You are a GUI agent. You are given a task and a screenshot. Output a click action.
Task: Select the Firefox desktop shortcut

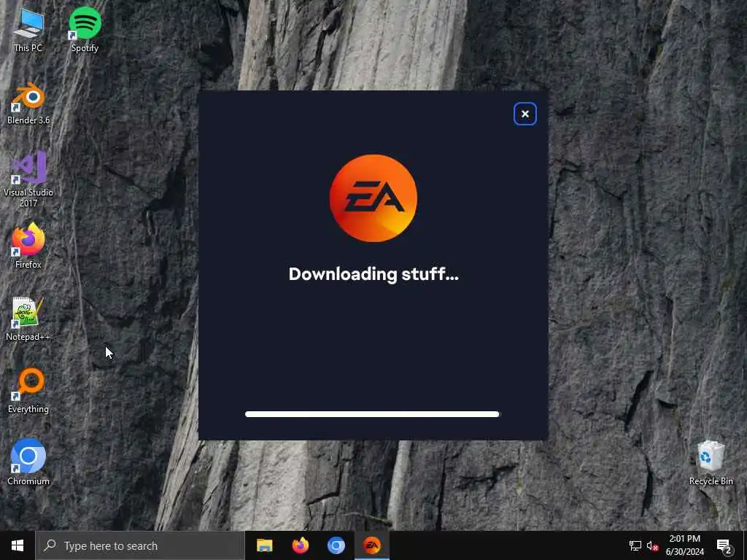tap(28, 246)
